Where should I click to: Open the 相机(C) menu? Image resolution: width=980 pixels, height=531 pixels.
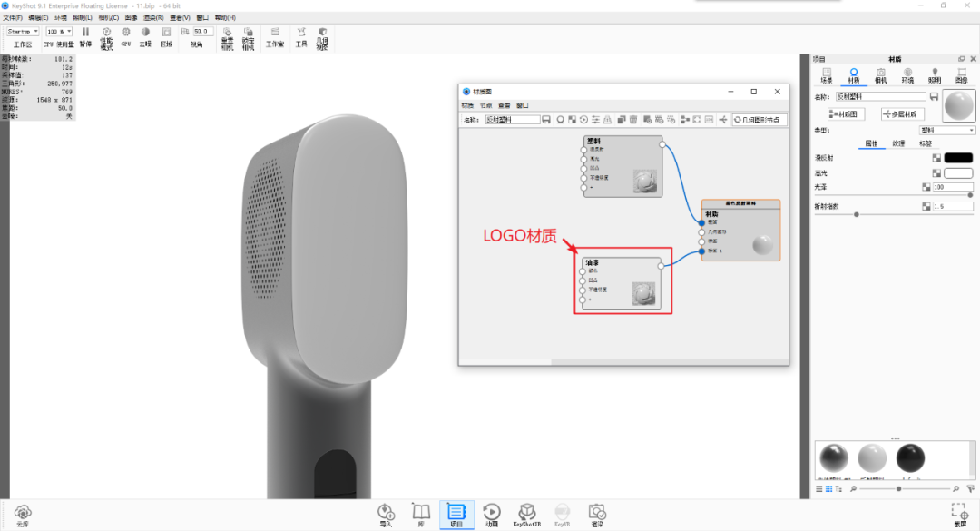coord(109,17)
